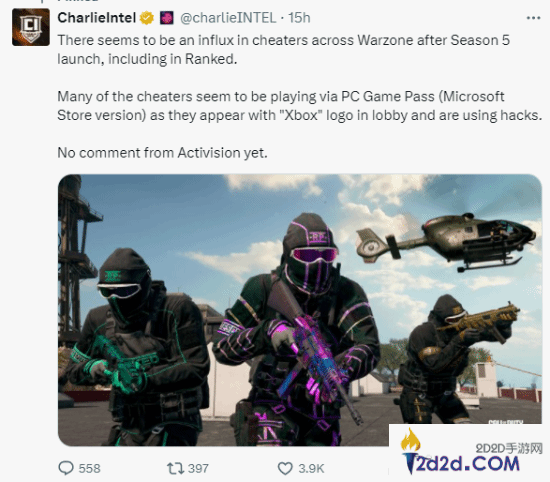Open the Warzone operators image
This screenshot has width=550, height=482.
click(300, 310)
